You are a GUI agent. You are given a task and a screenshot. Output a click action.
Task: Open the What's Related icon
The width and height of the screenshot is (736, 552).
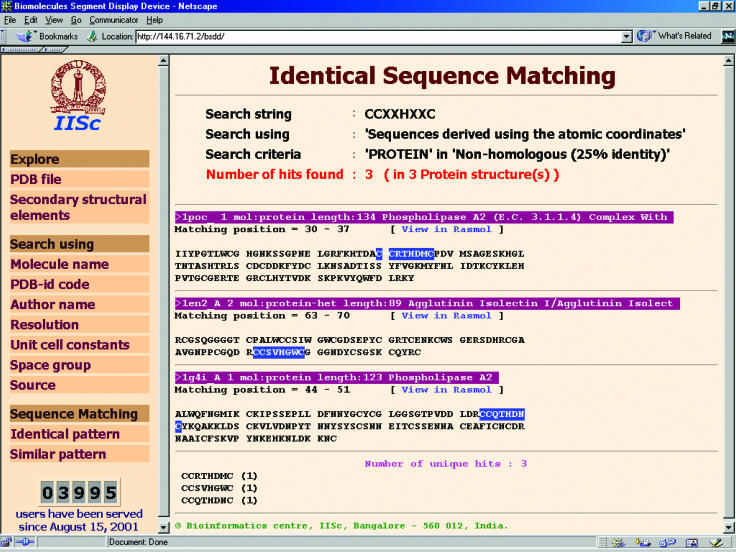point(645,36)
